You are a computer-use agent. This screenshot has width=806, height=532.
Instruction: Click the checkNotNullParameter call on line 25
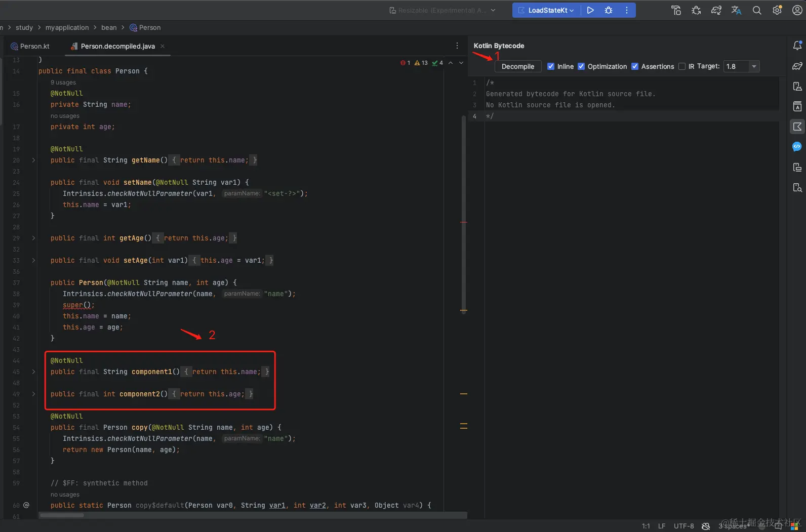(150, 193)
